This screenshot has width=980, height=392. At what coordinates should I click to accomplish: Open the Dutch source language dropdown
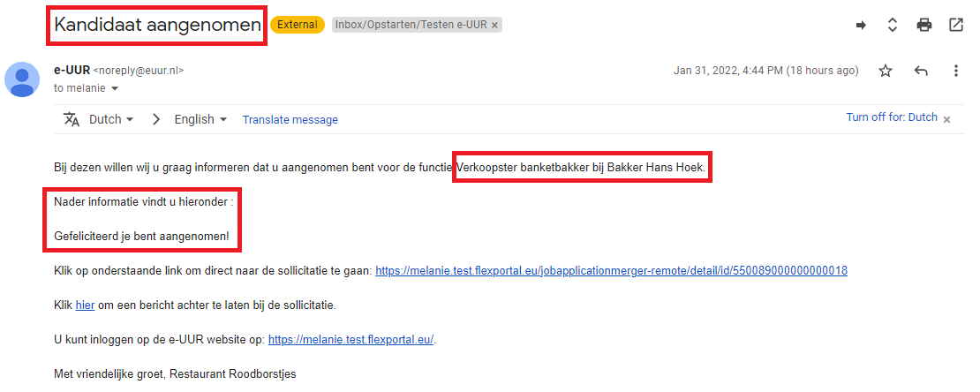point(111,119)
